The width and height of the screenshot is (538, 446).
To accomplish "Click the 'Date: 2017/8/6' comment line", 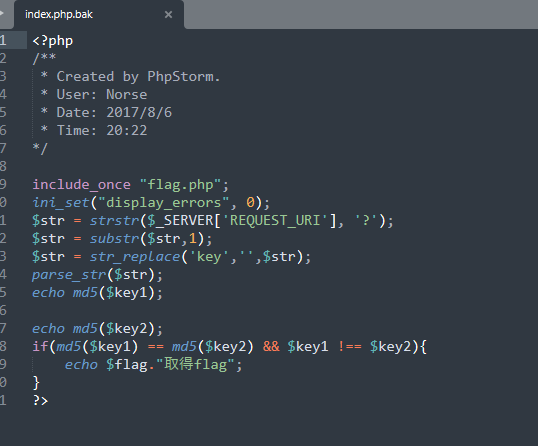I will (x=114, y=112).
